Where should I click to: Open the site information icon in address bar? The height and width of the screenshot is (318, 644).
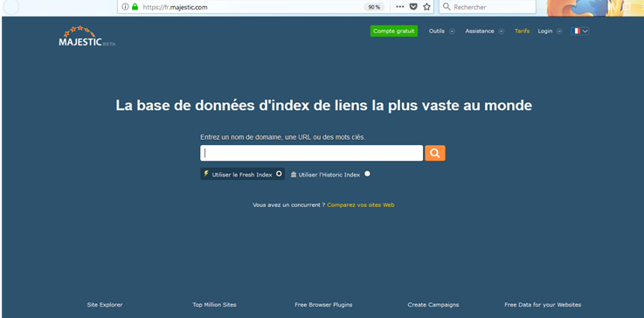[126, 7]
